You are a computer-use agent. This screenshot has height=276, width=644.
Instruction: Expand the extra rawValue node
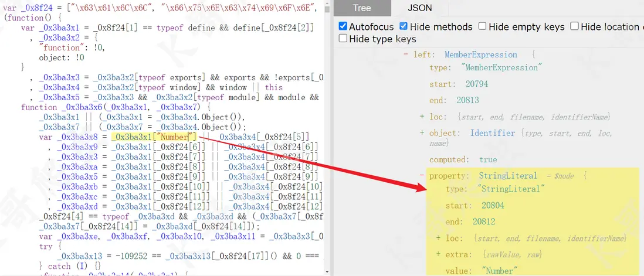[x=439, y=255]
